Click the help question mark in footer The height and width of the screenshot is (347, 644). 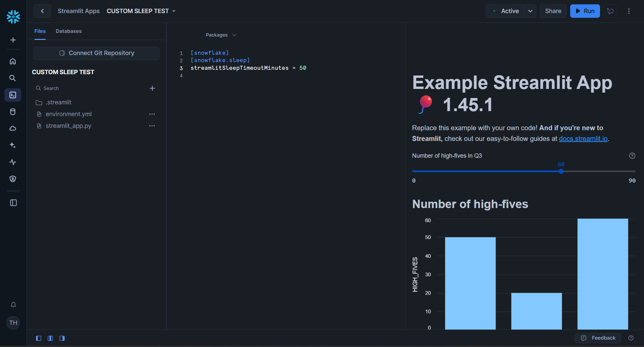631,338
